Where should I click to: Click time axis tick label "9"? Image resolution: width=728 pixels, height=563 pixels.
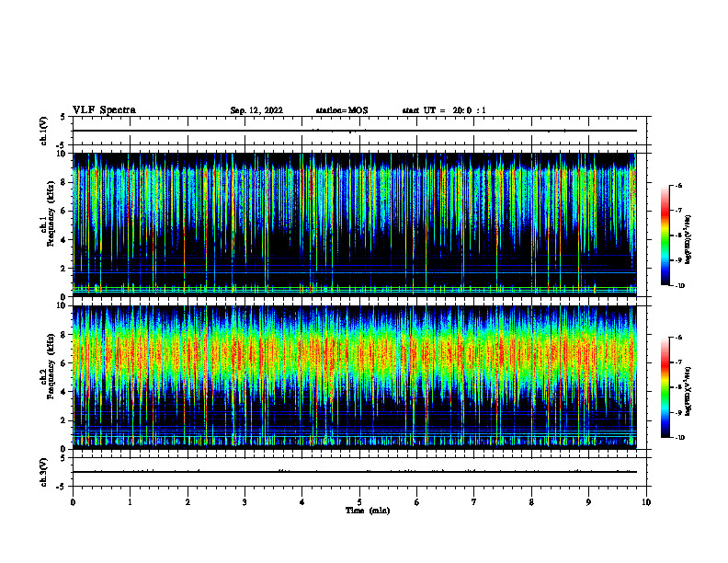pos(588,502)
